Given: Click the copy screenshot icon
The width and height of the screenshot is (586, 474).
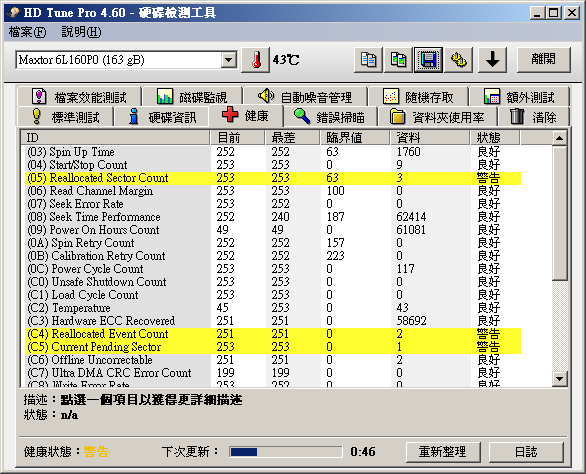Looking at the screenshot, I should 398,60.
